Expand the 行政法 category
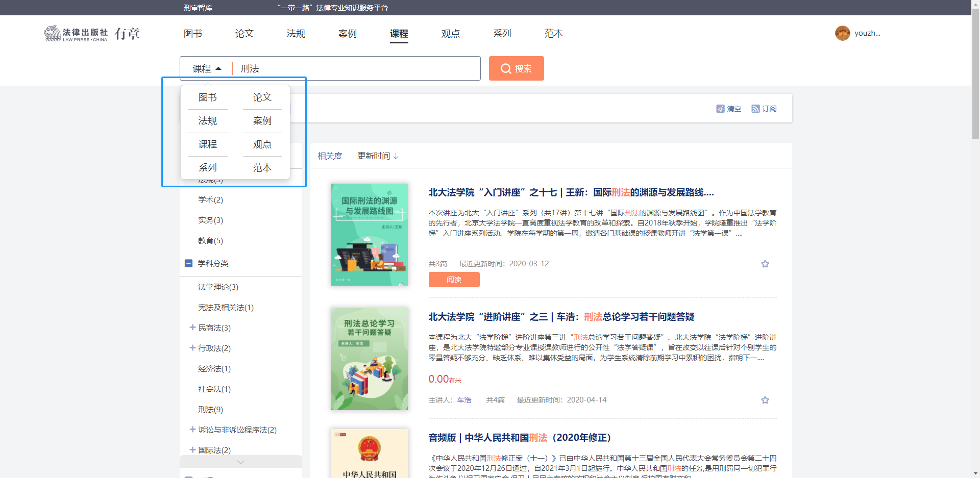This screenshot has height=478, width=980. 192,348
